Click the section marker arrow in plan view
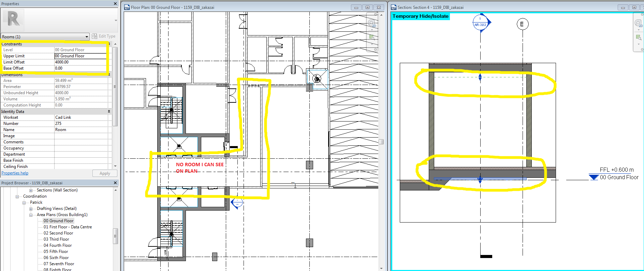This screenshot has width=644, height=271. pyautogui.click(x=237, y=203)
